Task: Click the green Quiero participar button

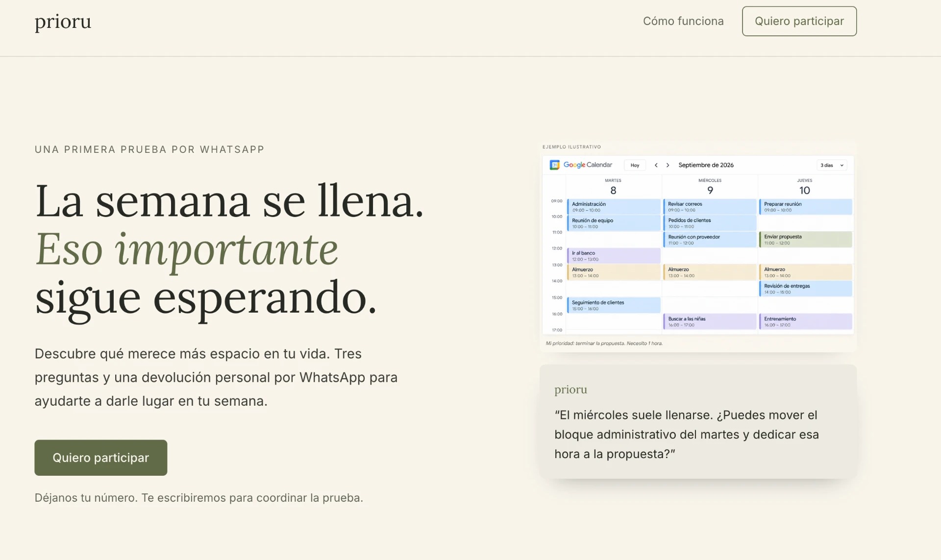Action: [x=101, y=458]
